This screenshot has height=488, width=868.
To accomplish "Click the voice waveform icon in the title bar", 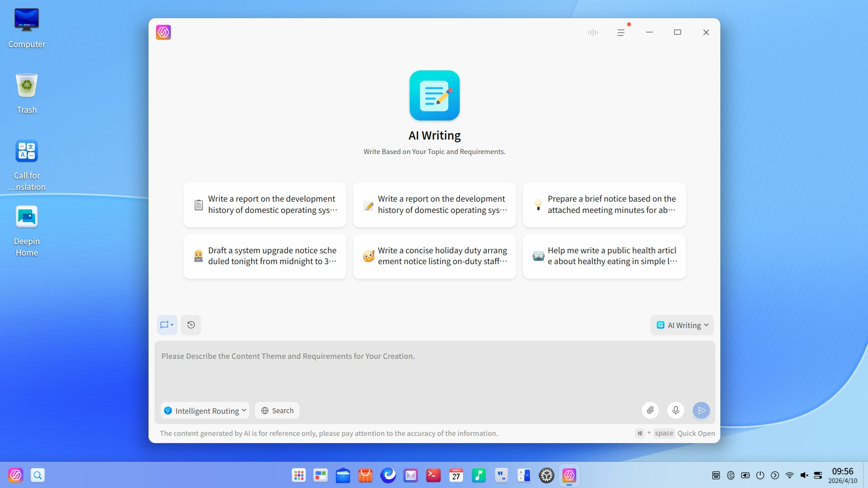I will coord(593,32).
